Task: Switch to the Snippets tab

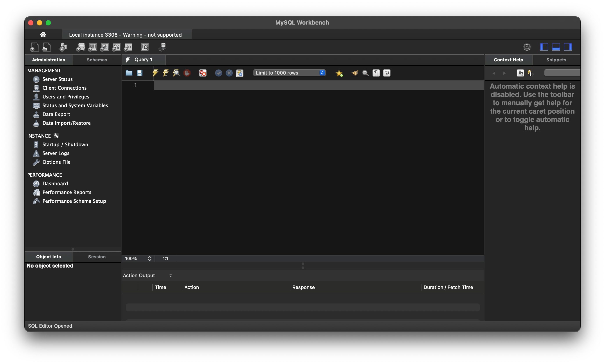Action: [x=556, y=60]
